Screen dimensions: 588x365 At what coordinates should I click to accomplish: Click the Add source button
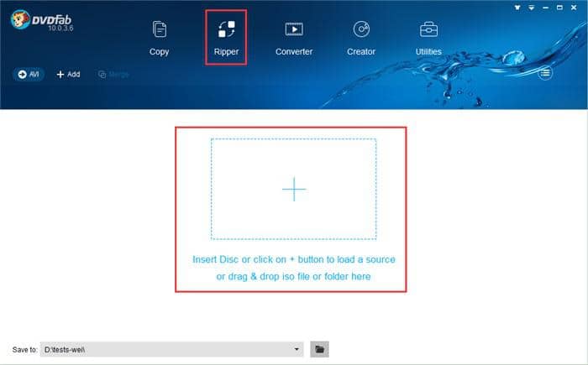68,74
